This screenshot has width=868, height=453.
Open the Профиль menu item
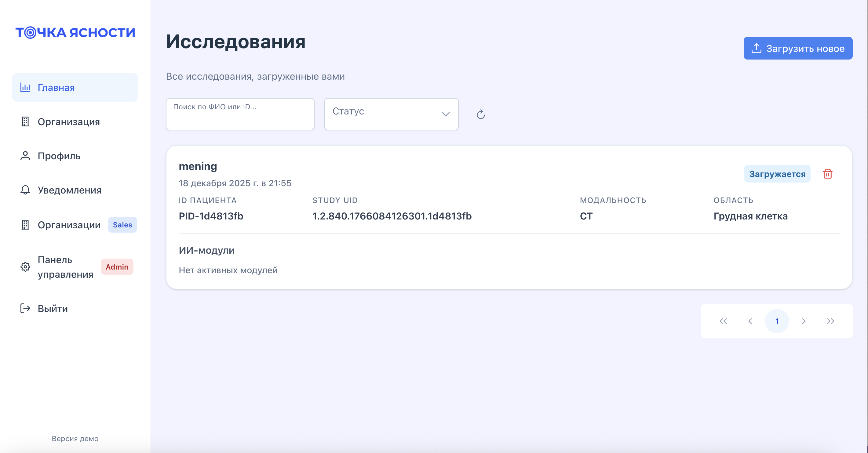tap(75, 156)
